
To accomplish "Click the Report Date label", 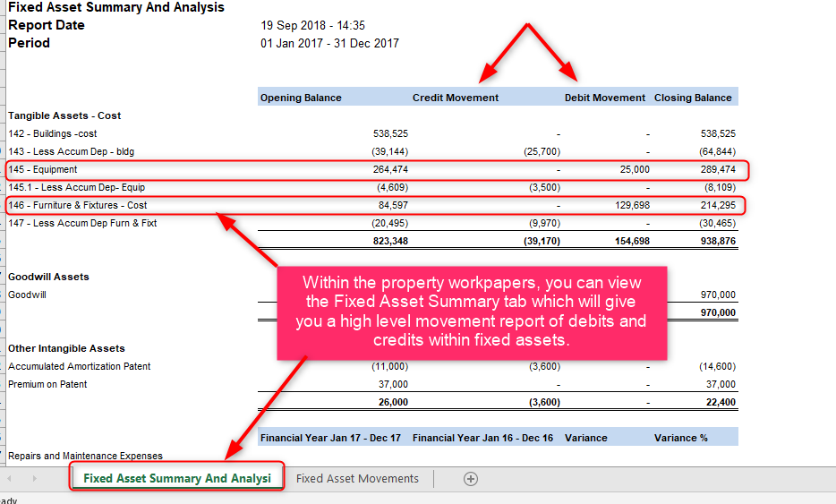I will (x=47, y=25).
